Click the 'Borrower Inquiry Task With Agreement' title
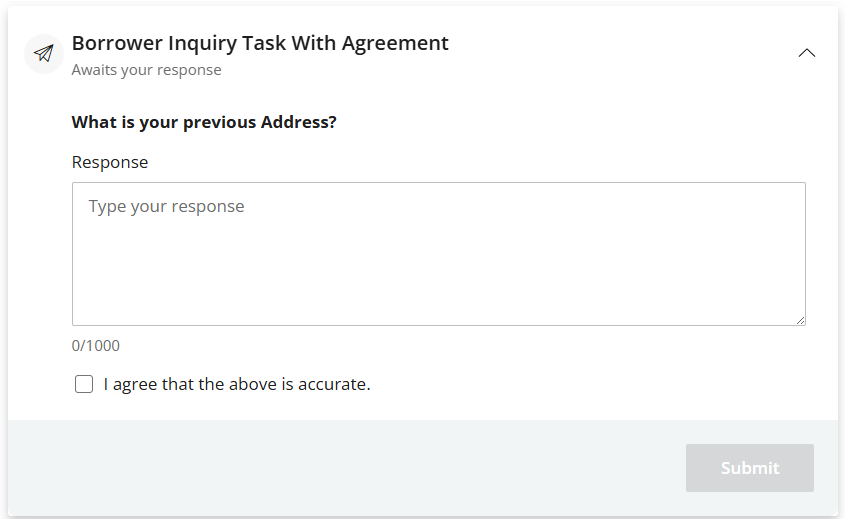The height and width of the screenshot is (519, 845). click(260, 43)
